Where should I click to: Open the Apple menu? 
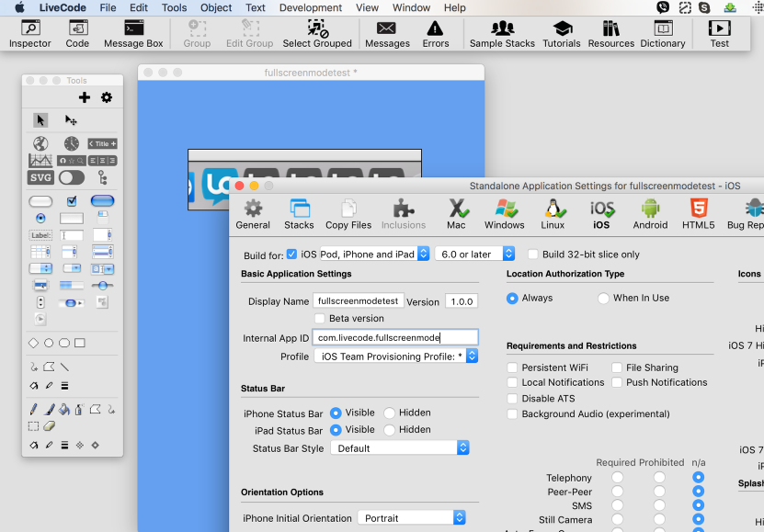coord(19,7)
